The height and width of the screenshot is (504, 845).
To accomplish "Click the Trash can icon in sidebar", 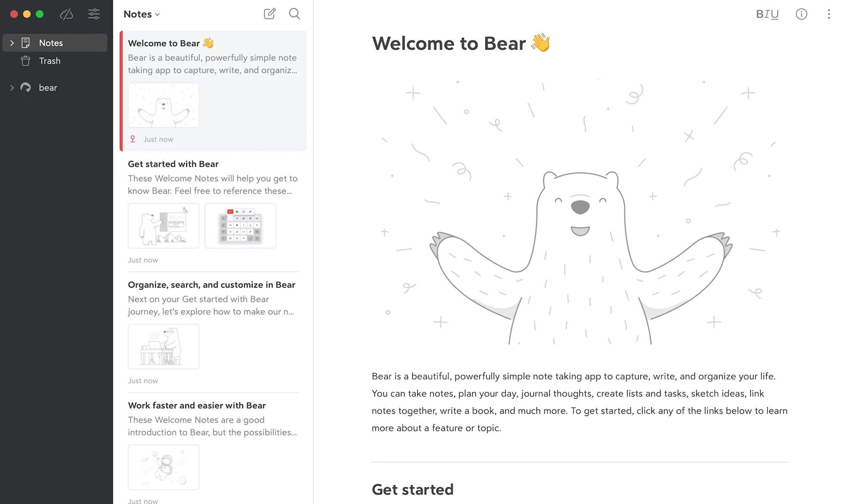I will [x=26, y=61].
